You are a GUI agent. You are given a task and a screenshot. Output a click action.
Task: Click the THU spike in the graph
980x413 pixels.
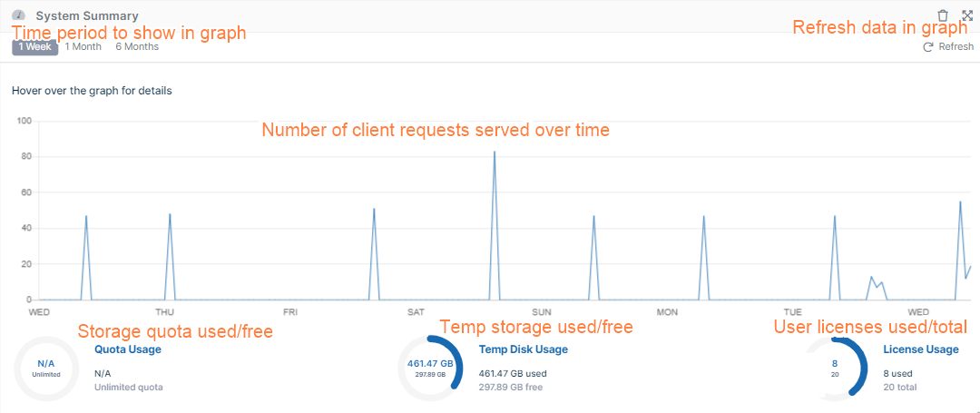click(170, 216)
